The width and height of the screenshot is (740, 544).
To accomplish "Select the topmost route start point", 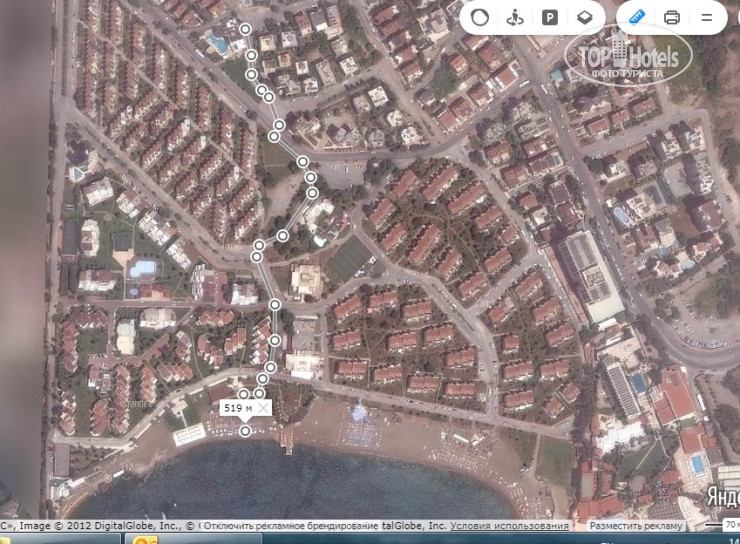I will point(246,29).
